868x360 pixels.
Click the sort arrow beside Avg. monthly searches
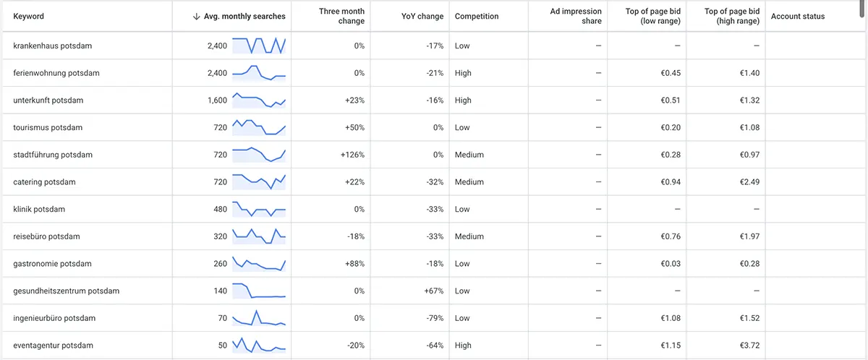pos(197,17)
